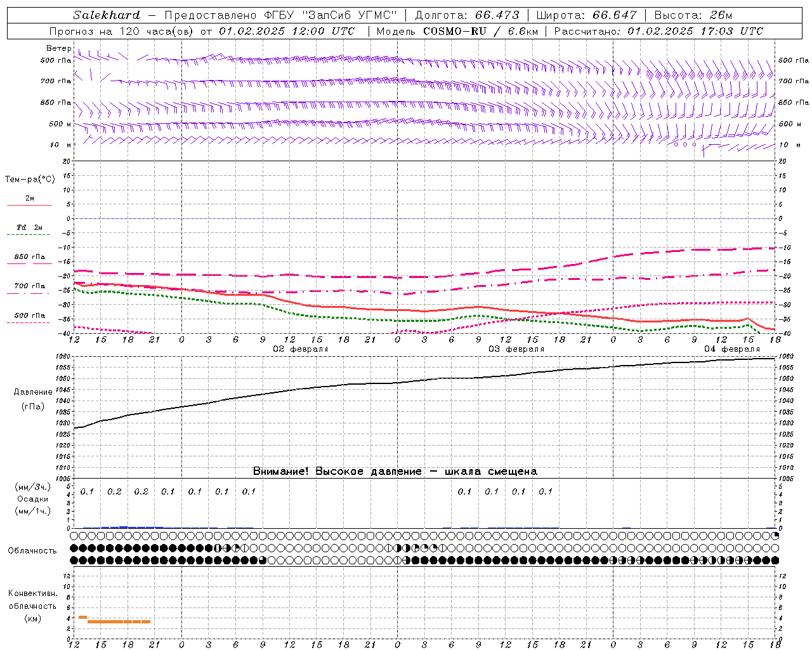Click the 04 февраля date label

(x=732, y=349)
